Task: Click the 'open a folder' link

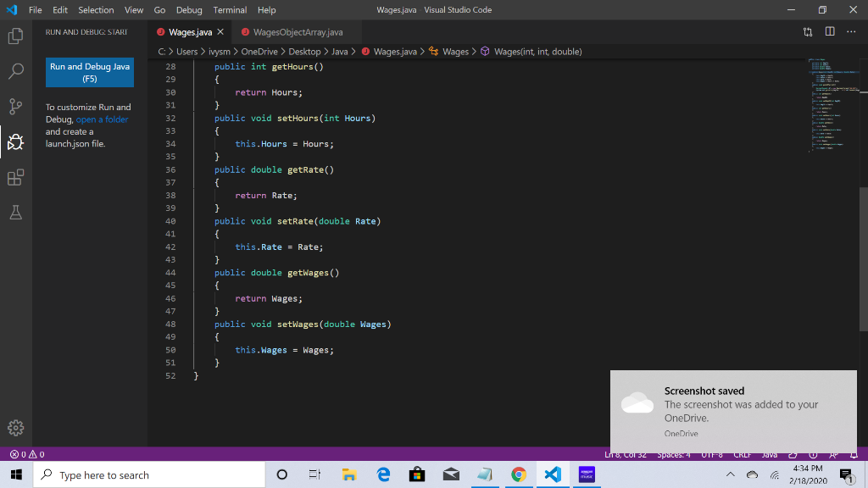Action: (x=102, y=119)
